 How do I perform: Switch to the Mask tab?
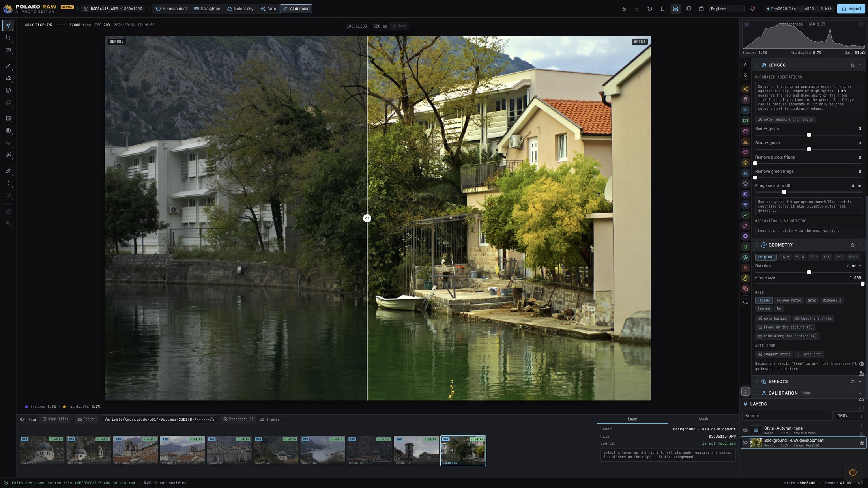click(703, 419)
